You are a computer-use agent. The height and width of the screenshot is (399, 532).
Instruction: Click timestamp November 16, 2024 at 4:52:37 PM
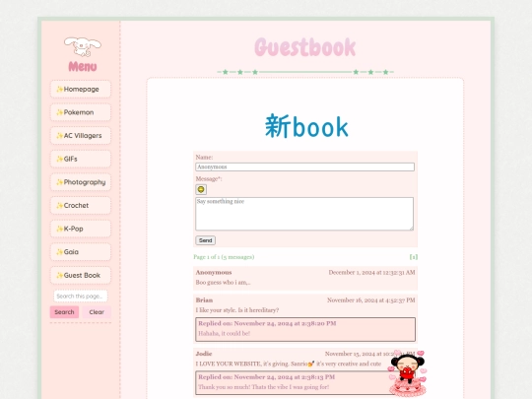pyautogui.click(x=370, y=300)
